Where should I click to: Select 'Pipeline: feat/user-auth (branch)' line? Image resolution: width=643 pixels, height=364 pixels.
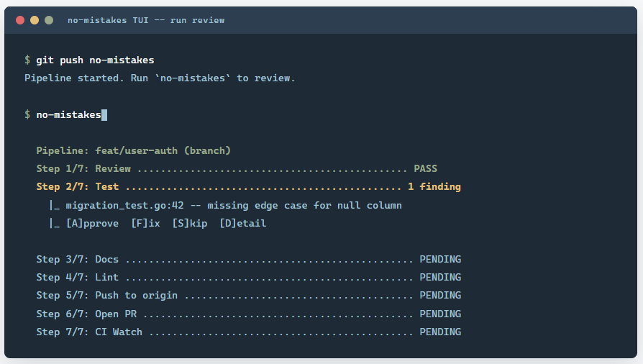(133, 150)
